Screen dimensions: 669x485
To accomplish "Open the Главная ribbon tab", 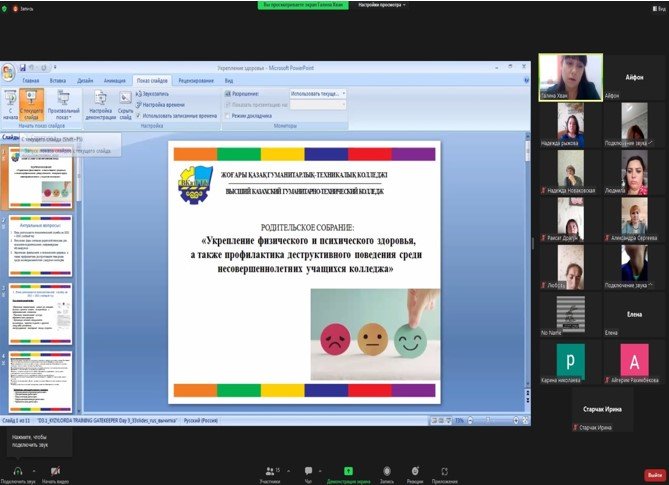I will coord(31,80).
